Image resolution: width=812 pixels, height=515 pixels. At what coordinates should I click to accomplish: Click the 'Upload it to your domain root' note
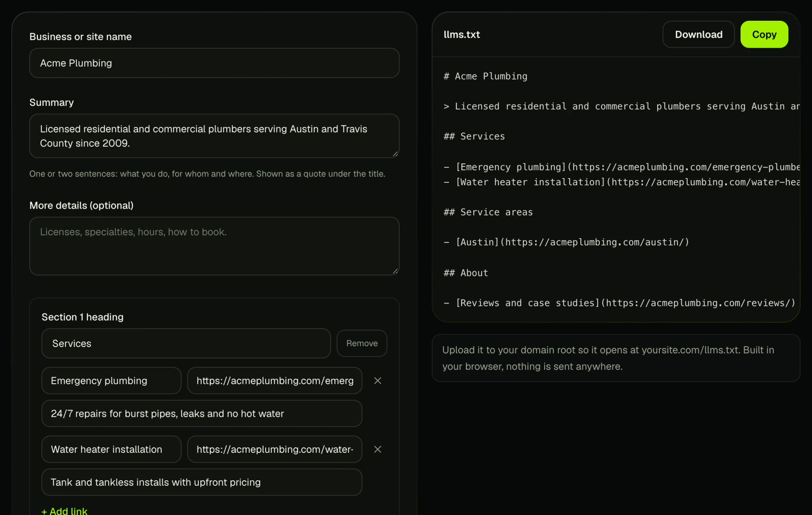608,358
